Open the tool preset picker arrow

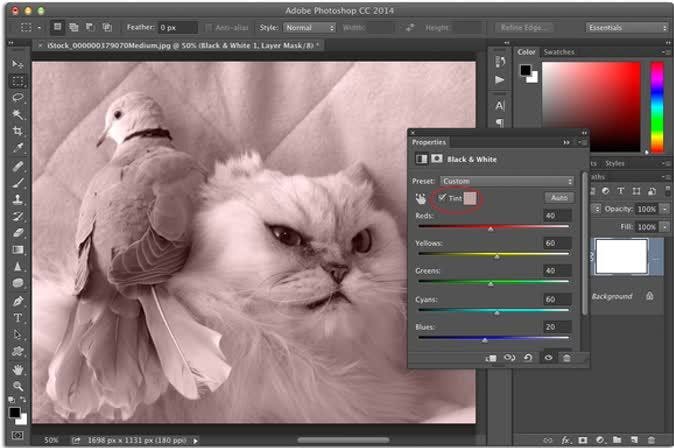[x=39, y=28]
